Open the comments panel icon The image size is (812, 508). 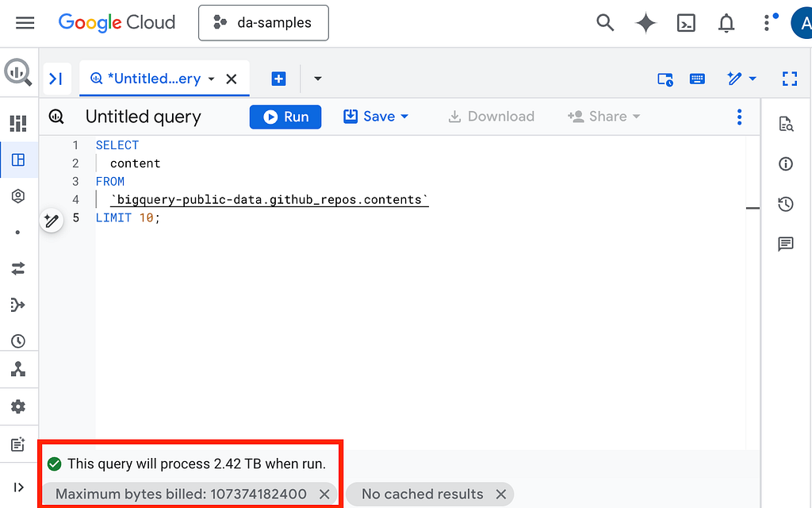pyautogui.click(x=786, y=244)
